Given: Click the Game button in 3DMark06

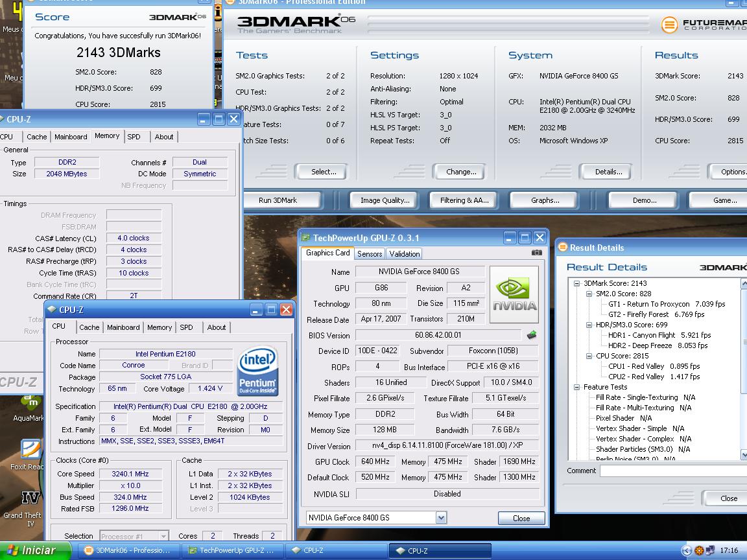Looking at the screenshot, I should [x=718, y=200].
